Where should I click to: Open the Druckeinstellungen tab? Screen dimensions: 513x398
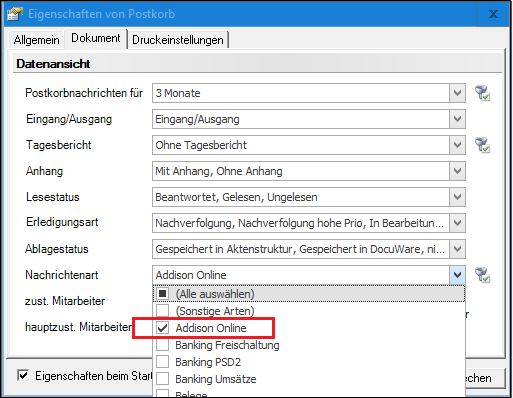(x=178, y=40)
